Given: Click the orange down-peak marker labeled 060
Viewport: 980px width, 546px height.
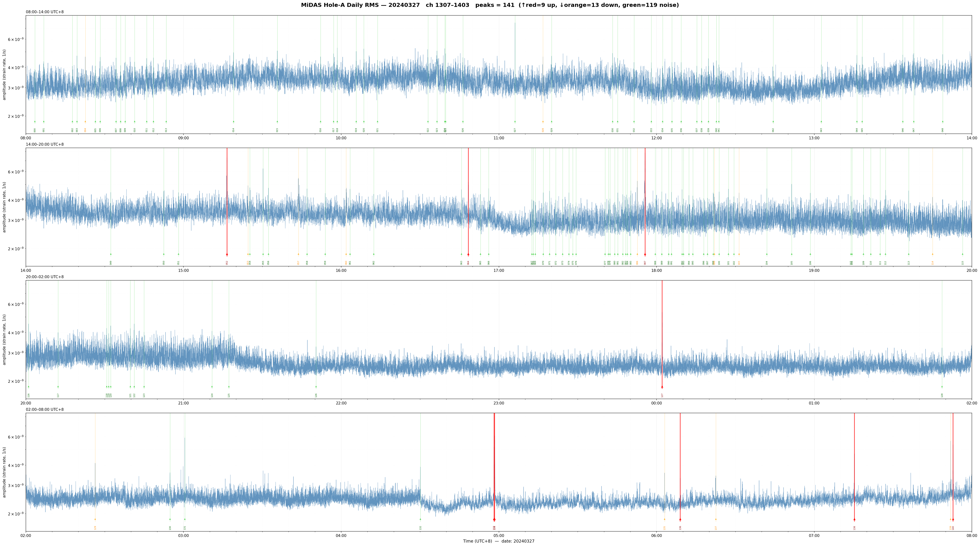Looking at the screenshot, I should [346, 254].
